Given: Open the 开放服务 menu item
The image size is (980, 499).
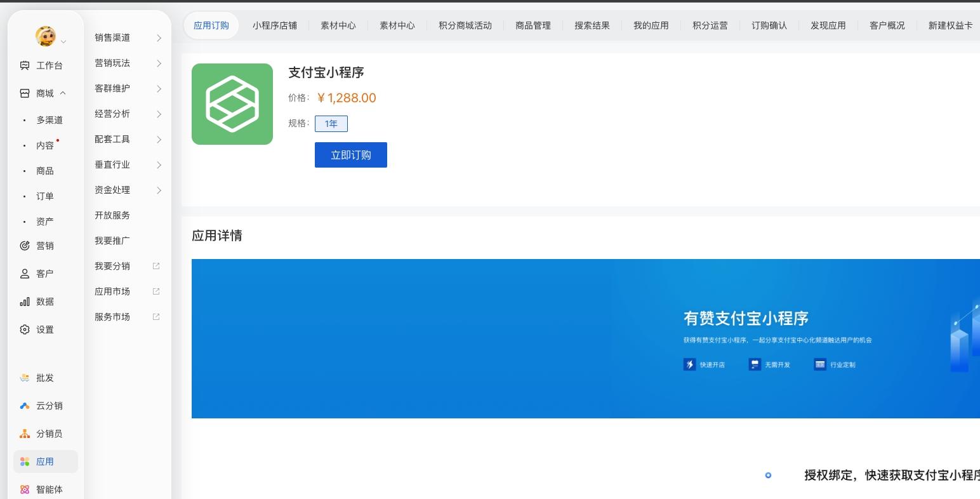Looking at the screenshot, I should click(x=112, y=215).
